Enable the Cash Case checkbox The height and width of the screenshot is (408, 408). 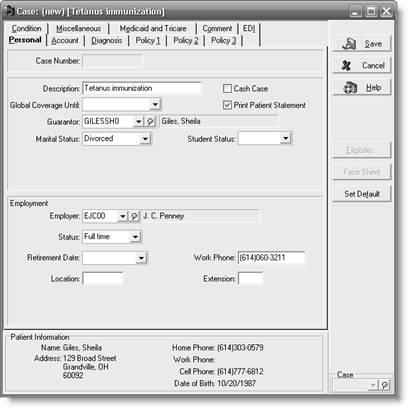(227, 89)
